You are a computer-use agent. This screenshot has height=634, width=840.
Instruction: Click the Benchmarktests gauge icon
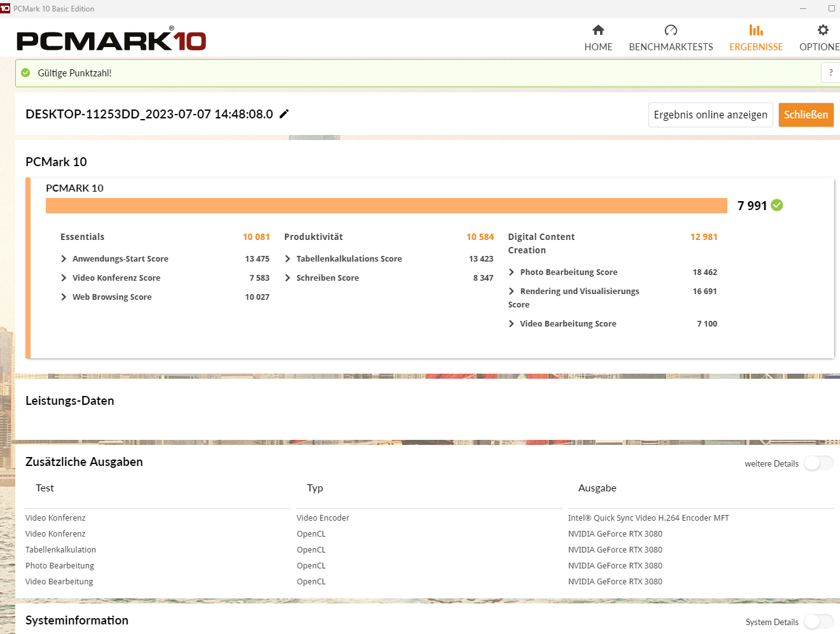click(x=671, y=30)
